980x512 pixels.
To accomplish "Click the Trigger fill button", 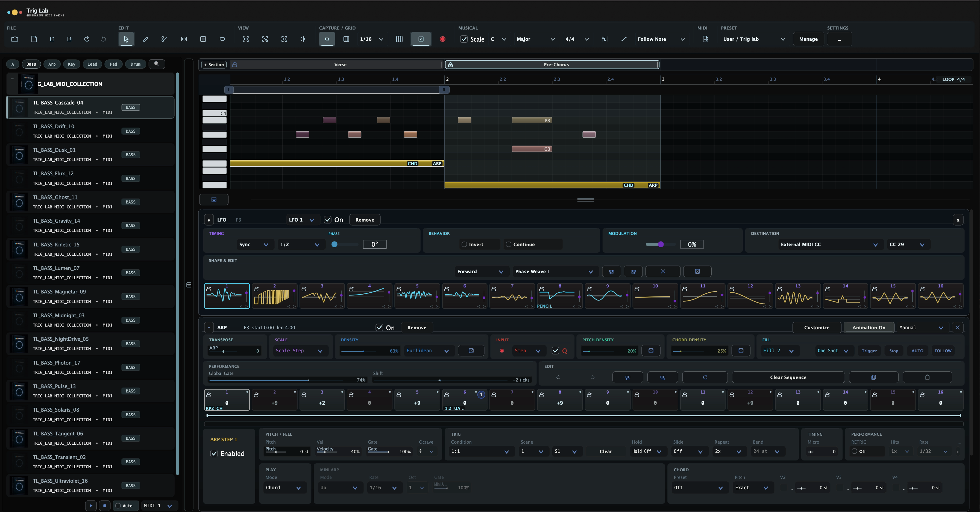I will point(869,351).
